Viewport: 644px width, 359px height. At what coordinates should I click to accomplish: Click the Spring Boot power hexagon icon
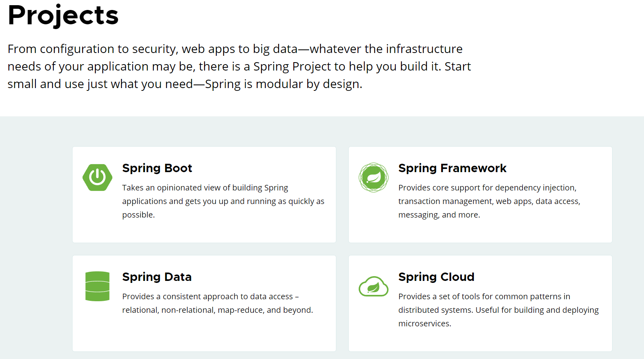tap(97, 177)
